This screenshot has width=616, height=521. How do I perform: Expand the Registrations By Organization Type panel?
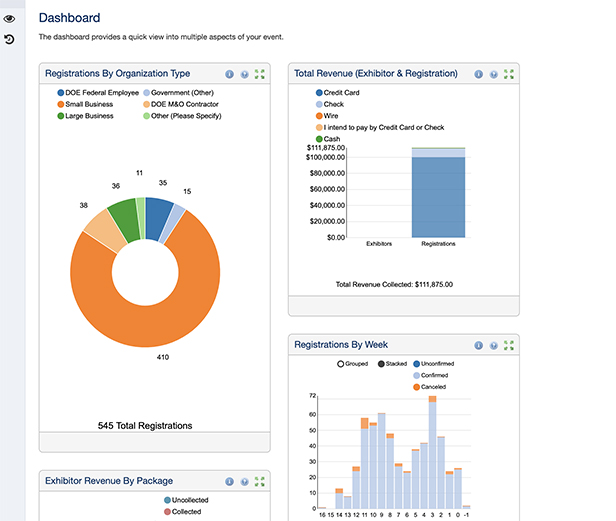tap(260, 74)
